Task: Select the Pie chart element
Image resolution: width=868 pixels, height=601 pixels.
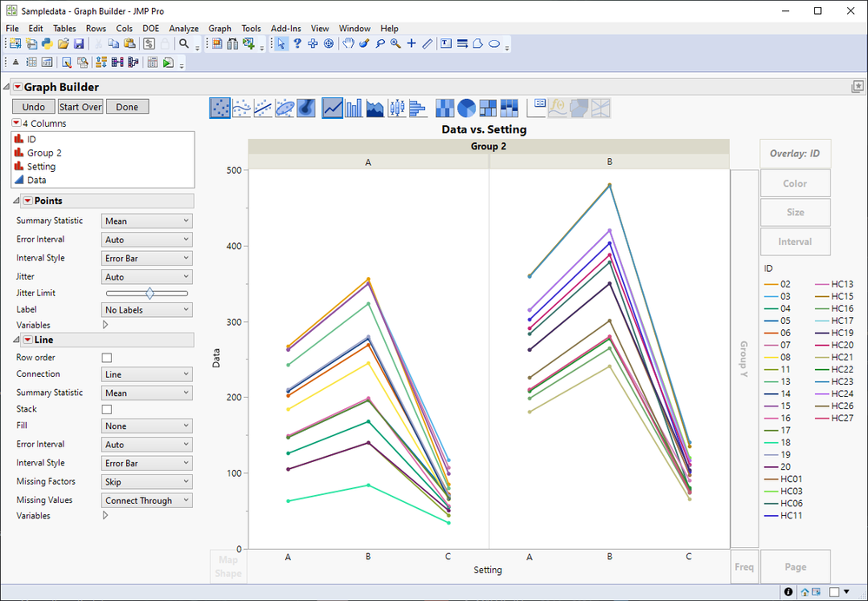Action: [465, 108]
